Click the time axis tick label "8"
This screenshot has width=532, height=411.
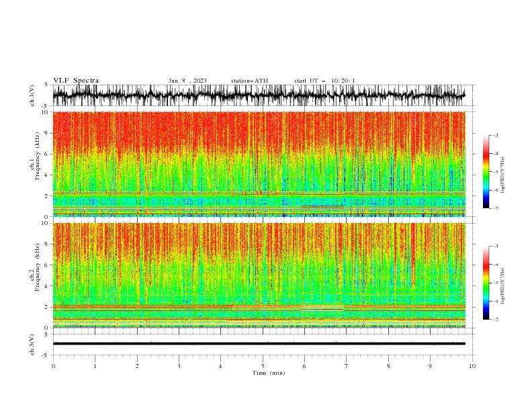pyautogui.click(x=388, y=366)
